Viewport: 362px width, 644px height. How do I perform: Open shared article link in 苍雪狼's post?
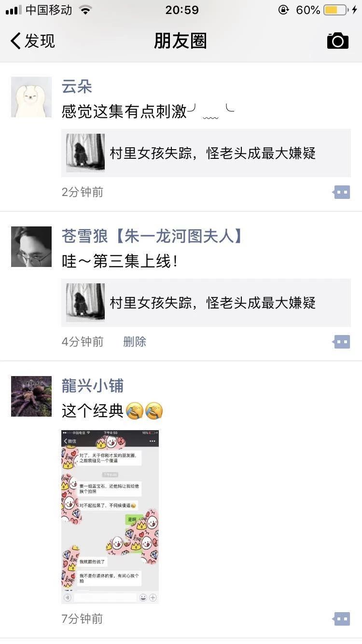point(206,303)
